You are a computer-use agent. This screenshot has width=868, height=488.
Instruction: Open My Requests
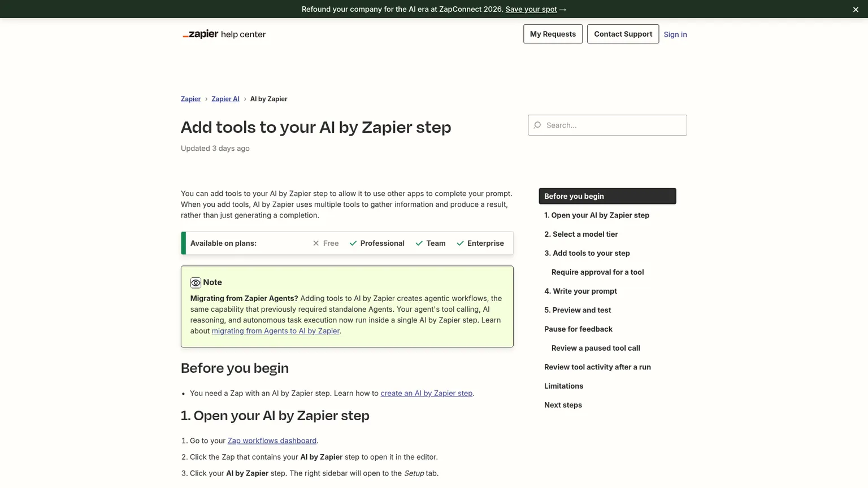(553, 34)
